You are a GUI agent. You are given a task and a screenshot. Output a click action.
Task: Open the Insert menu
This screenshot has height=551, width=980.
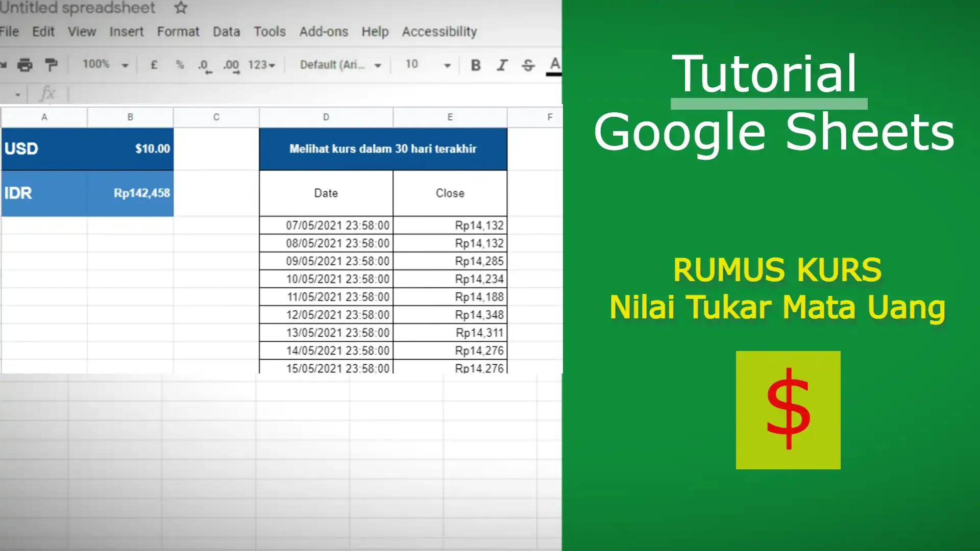coord(127,32)
